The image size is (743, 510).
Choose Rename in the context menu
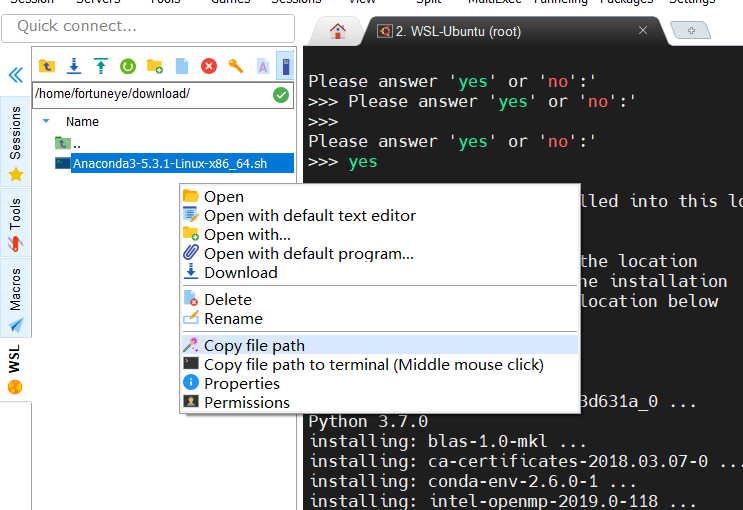[380, 319]
